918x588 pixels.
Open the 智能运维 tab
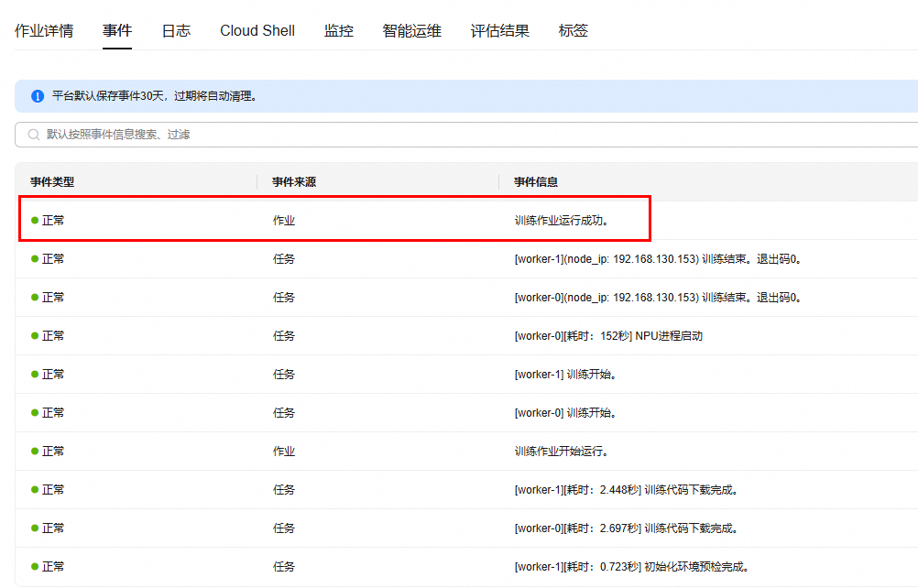[412, 31]
